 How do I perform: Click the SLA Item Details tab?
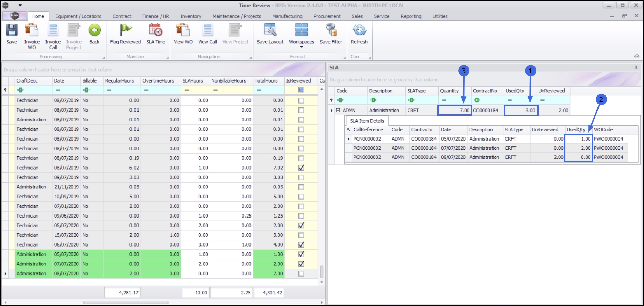(x=367, y=121)
